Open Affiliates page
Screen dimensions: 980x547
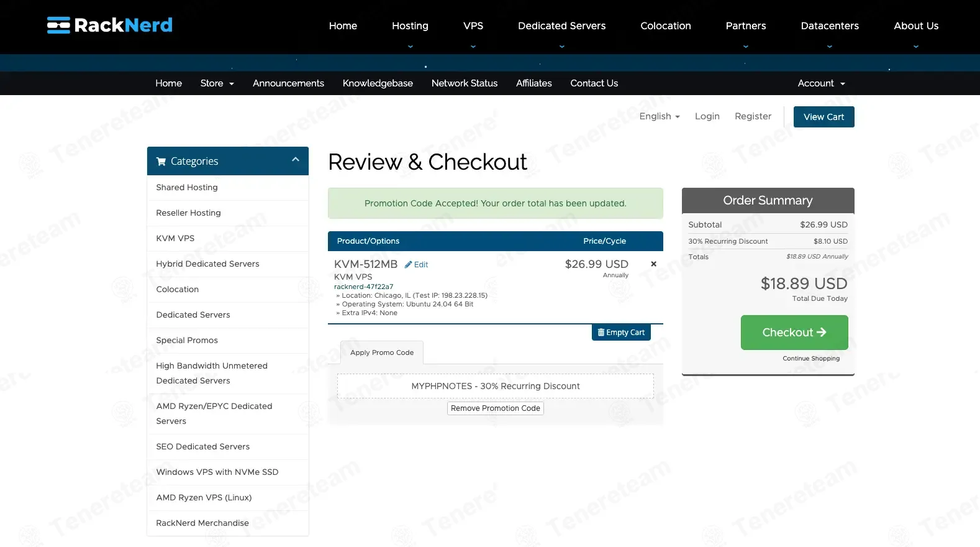tap(533, 83)
